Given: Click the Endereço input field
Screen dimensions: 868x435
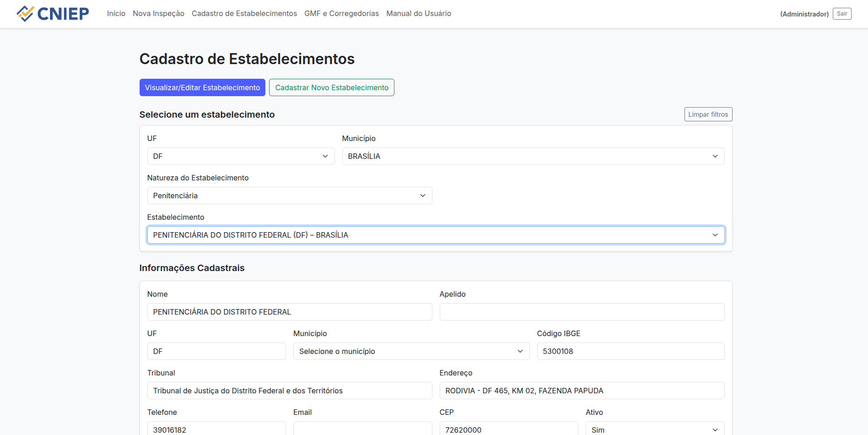Looking at the screenshot, I should (582, 391).
